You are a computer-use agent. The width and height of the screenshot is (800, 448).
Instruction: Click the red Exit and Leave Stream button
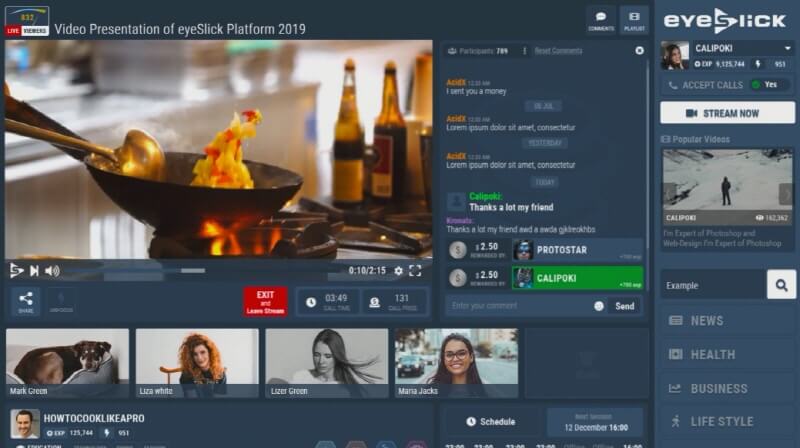point(265,302)
